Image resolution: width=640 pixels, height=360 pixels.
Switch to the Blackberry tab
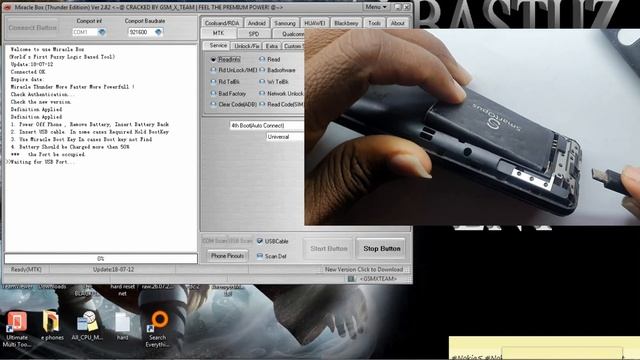pos(346,23)
